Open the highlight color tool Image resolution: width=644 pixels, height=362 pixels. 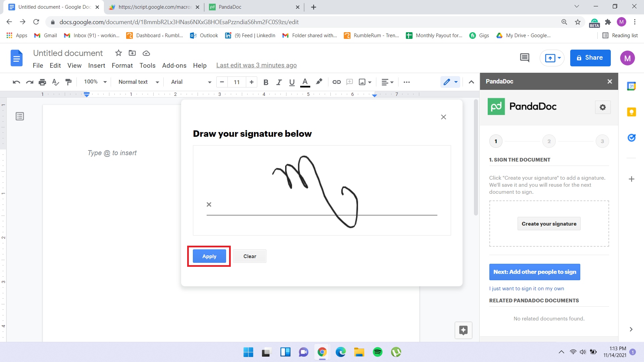point(319,82)
